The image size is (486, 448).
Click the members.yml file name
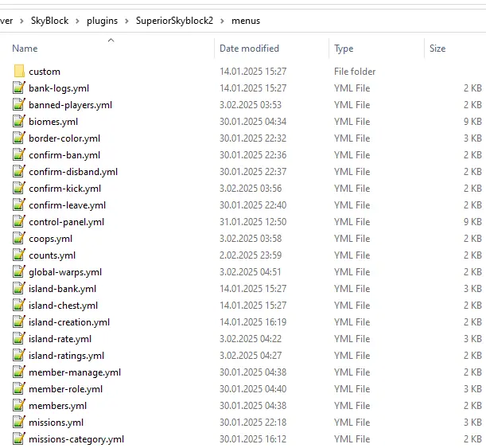coord(57,407)
